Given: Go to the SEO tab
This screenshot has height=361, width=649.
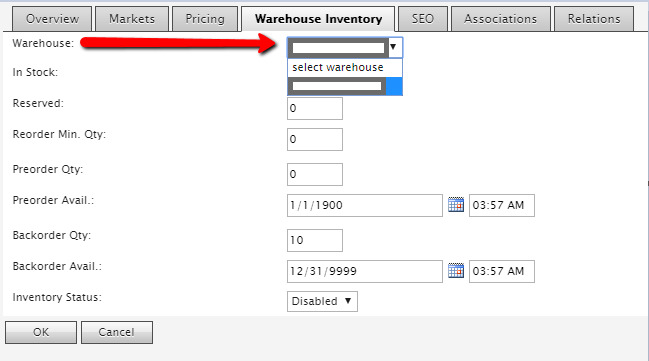Looking at the screenshot, I should click(423, 19).
